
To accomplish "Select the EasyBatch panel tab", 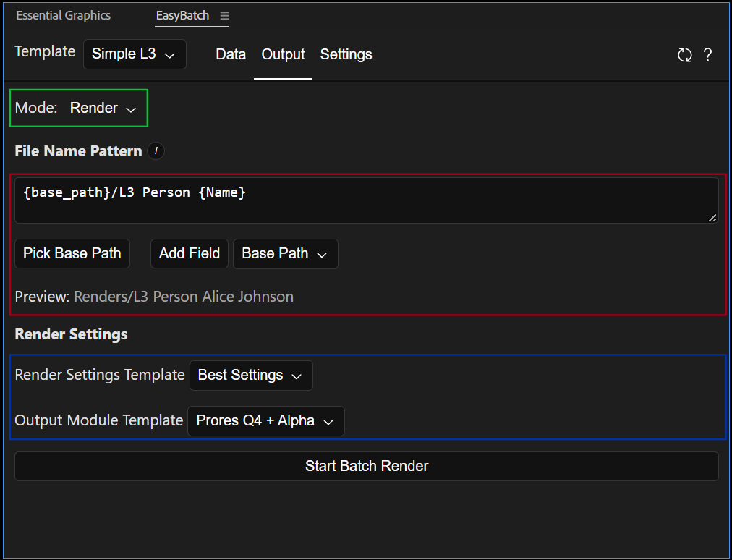I will [182, 15].
